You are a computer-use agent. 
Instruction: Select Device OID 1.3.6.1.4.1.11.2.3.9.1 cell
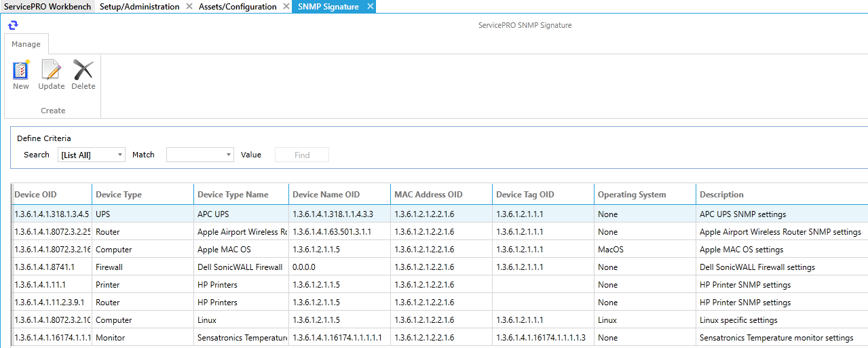[52, 302]
